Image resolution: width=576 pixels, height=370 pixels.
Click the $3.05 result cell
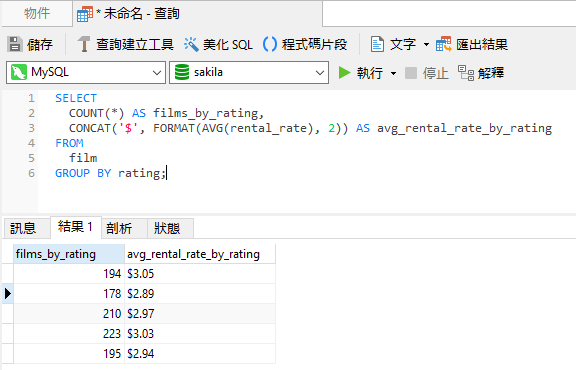pos(200,274)
